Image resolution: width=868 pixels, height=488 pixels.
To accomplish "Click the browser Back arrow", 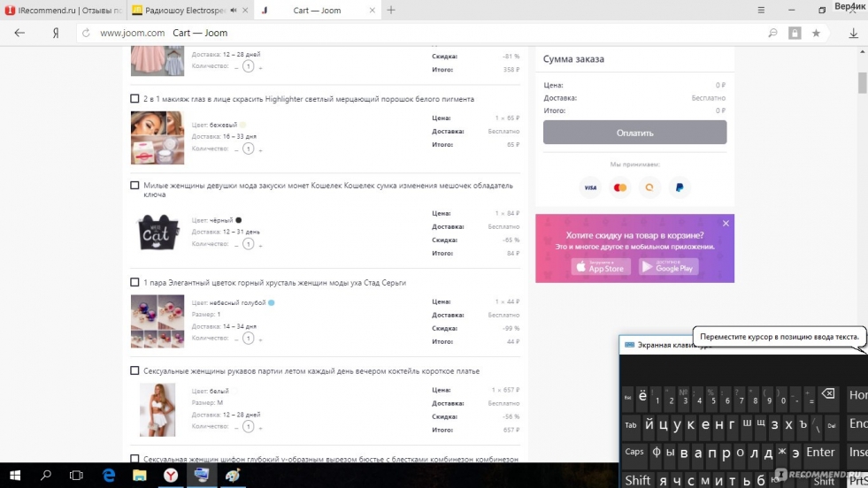I will point(19,33).
